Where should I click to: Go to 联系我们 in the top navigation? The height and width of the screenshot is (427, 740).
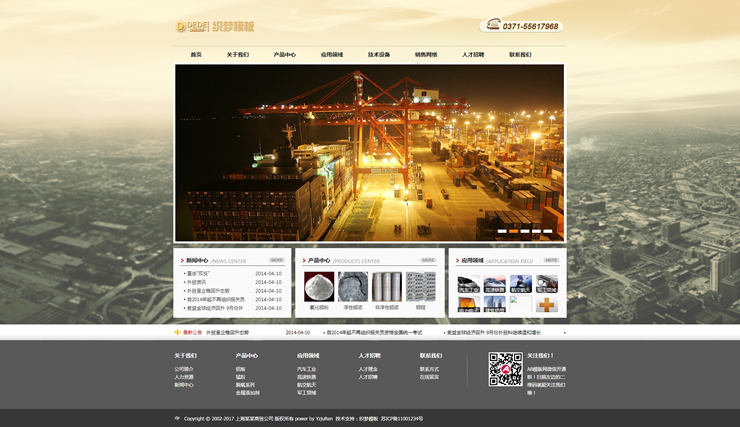(520, 55)
